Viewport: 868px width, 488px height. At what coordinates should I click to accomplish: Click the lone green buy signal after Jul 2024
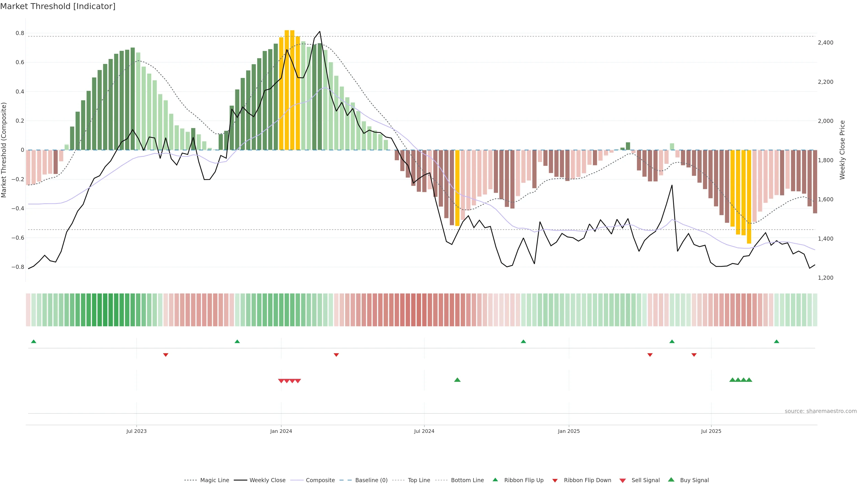[x=457, y=380]
